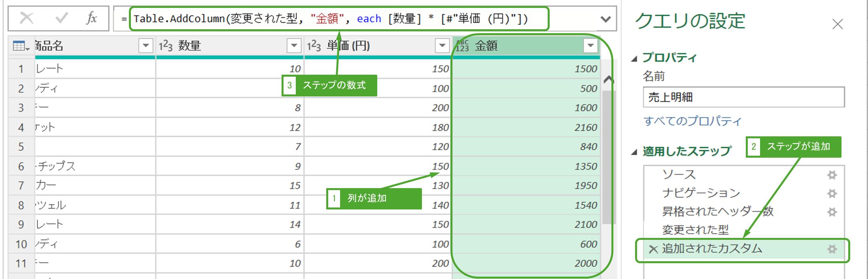Select the 昇格されたヘッダー数 step
868x279 pixels.
coord(717,212)
